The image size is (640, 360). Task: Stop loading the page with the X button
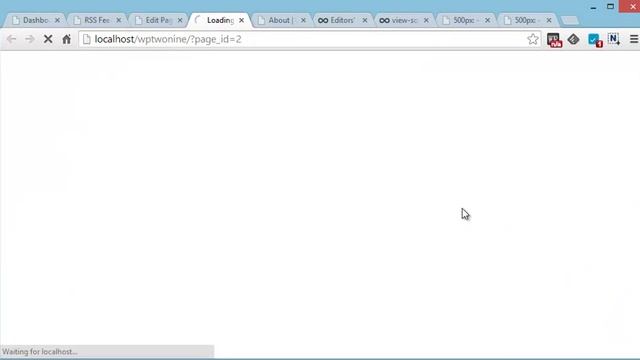pyautogui.click(x=48, y=39)
